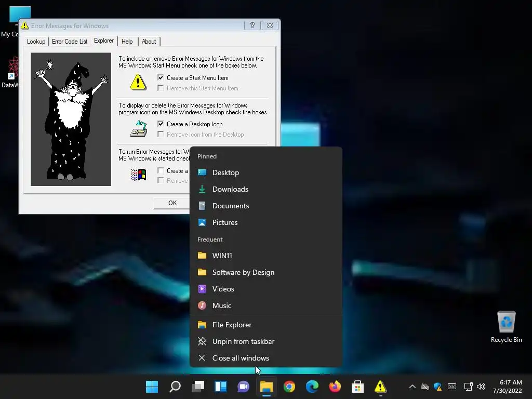Click the File Explorer taskbar icon
Screen dimensions: 532x399
point(267,387)
